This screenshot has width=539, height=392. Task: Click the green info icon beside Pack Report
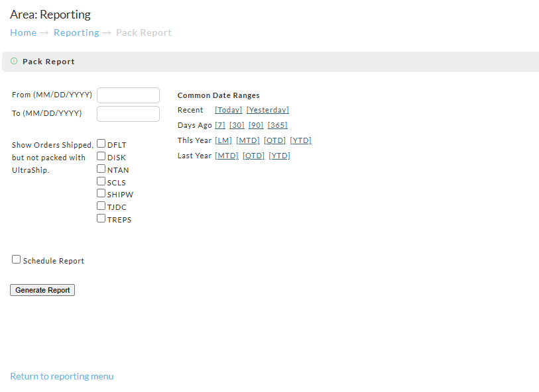(x=14, y=61)
